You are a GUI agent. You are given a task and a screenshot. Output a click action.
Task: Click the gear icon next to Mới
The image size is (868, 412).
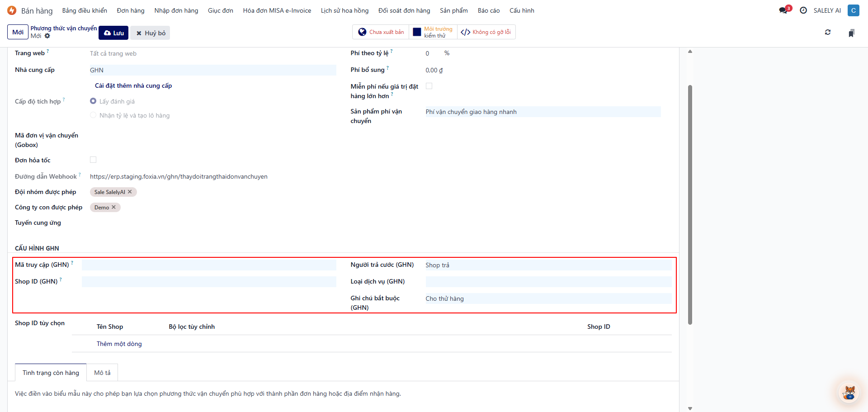click(47, 36)
